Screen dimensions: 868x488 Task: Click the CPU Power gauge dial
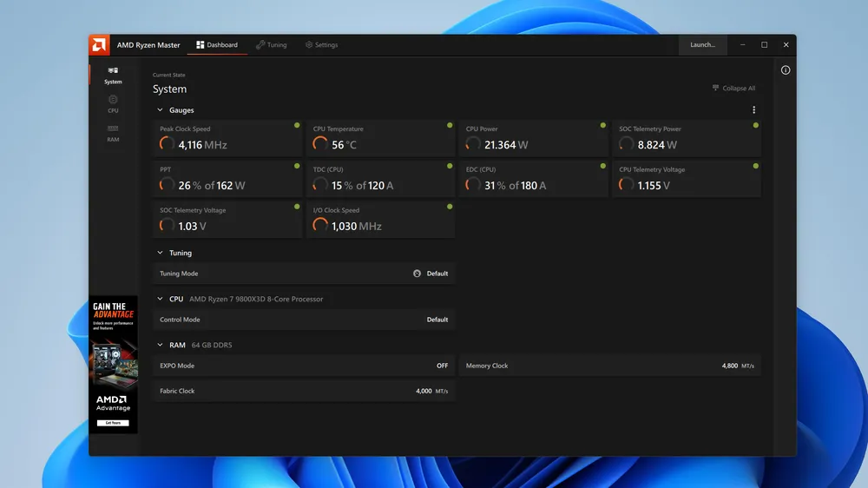(473, 144)
